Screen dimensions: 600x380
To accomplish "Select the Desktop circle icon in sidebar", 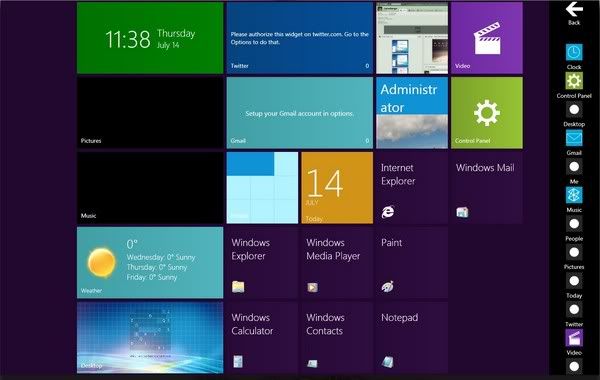I will click(574, 109).
